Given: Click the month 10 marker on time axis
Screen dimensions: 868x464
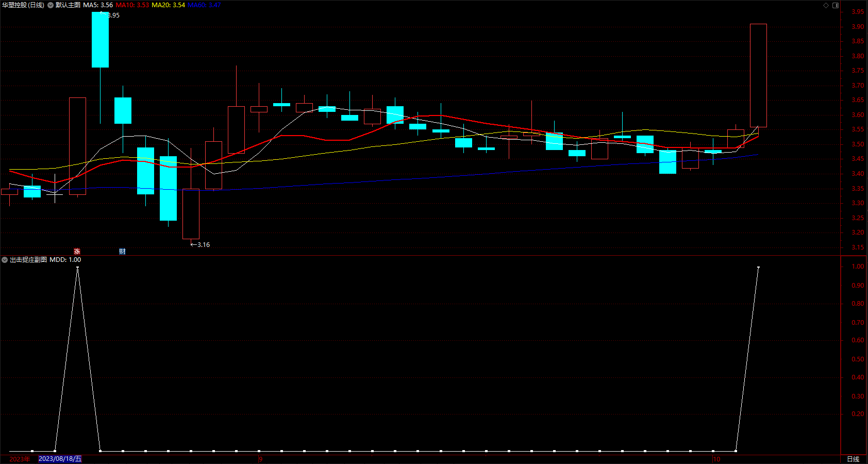Looking at the screenshot, I should click(x=716, y=459).
